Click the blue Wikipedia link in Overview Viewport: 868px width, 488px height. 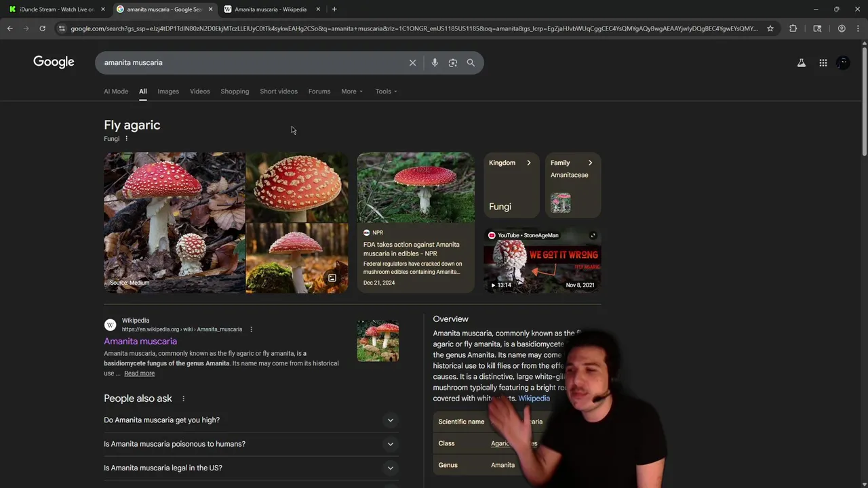534,399
